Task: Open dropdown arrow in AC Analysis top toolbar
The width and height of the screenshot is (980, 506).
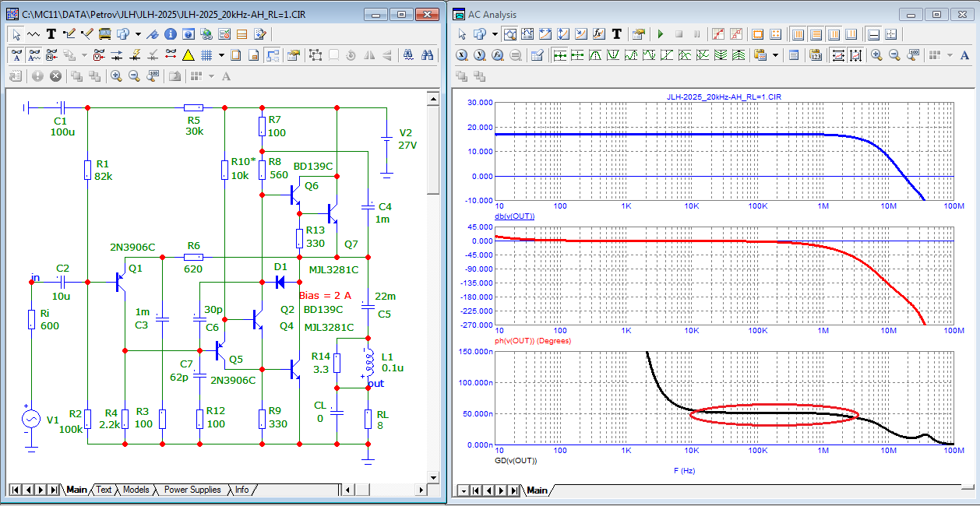Action: [x=496, y=34]
